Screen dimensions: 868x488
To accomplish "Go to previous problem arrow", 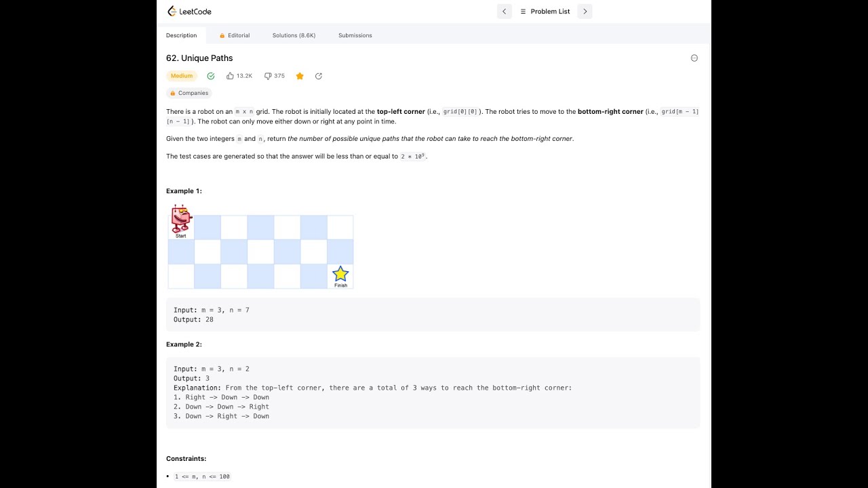I will 504,12.
